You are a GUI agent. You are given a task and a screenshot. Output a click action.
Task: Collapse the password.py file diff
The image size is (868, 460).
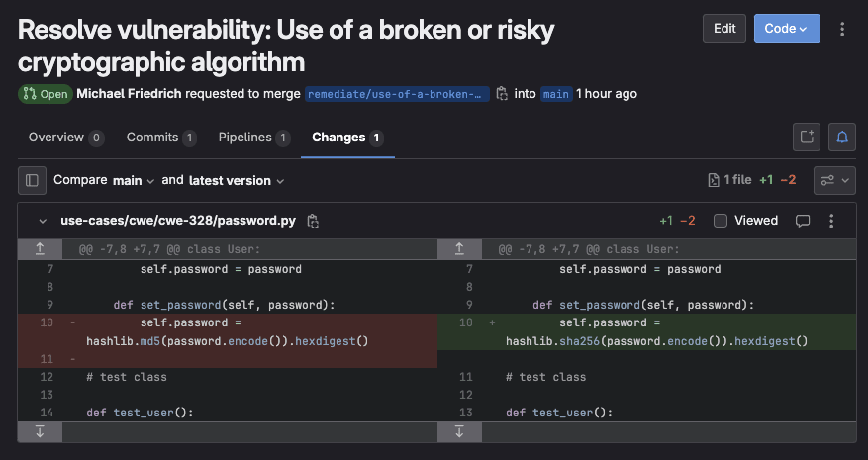pos(43,221)
